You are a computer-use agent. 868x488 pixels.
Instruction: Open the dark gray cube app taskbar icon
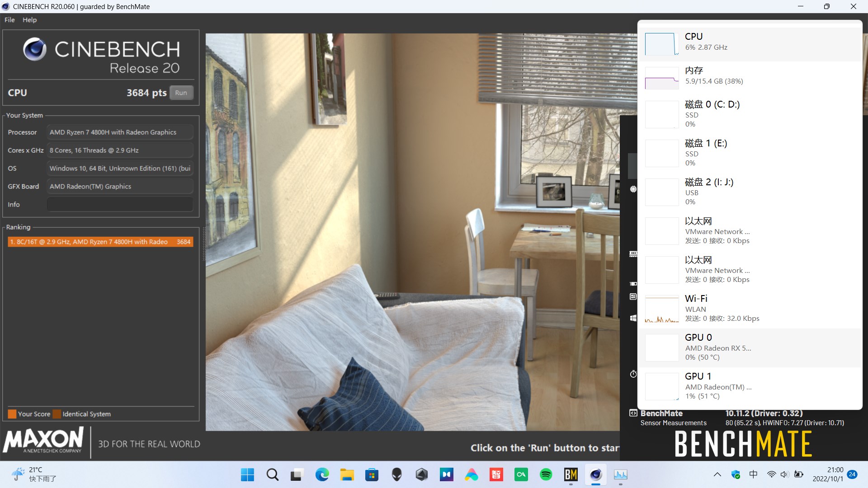[422, 474]
